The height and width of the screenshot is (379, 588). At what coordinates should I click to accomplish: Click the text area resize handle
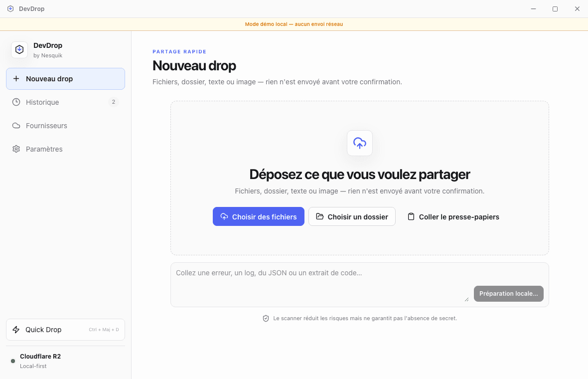(466, 299)
